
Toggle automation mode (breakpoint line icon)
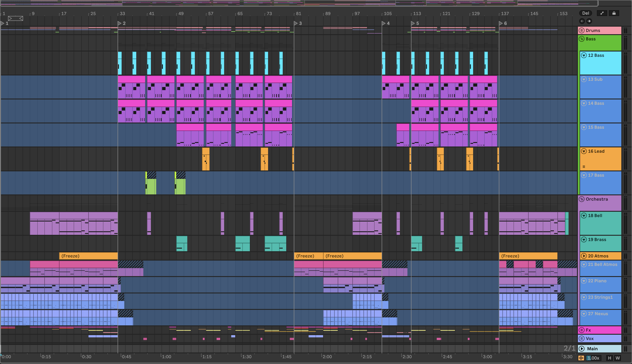pyautogui.click(x=602, y=13)
